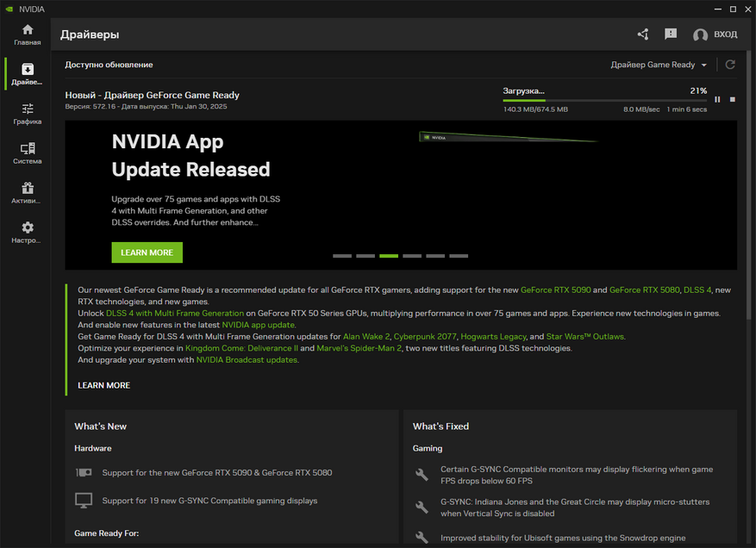The image size is (756, 548).
Task: Click 'Improved stability for Ubisoft games' entry
Action: 563,538
